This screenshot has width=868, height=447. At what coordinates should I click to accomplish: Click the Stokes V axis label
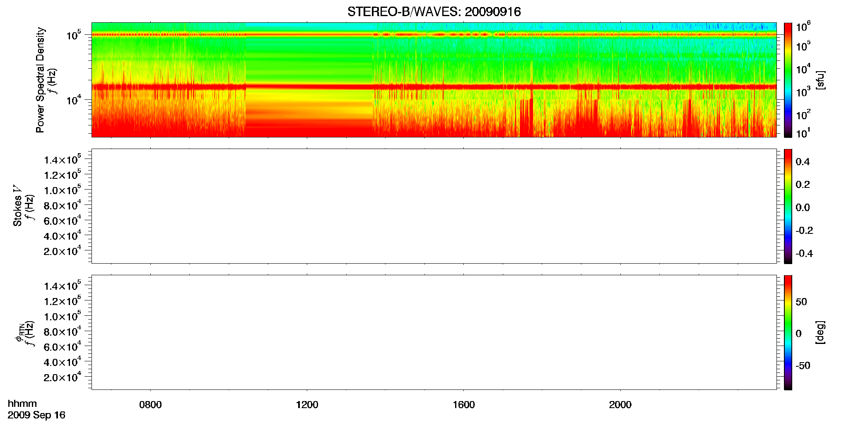click(x=17, y=206)
